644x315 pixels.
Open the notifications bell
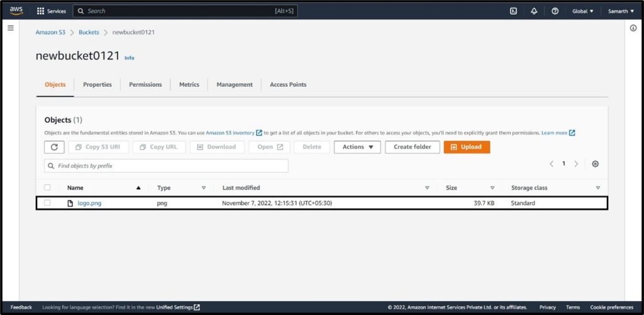534,11
